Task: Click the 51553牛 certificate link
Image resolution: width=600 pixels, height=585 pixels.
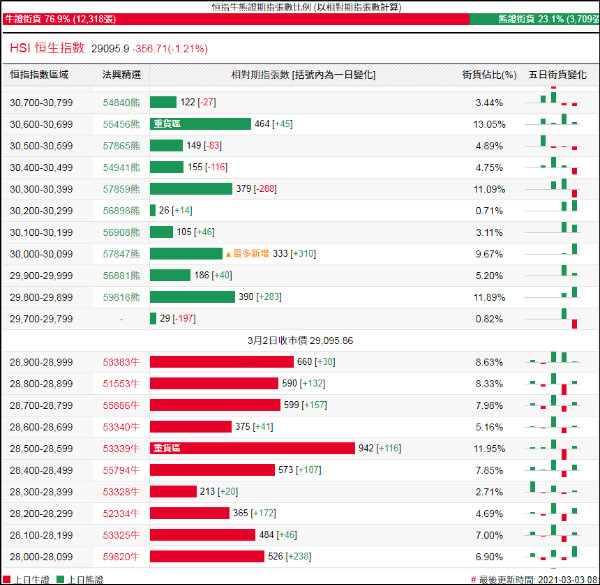Action: (121, 384)
